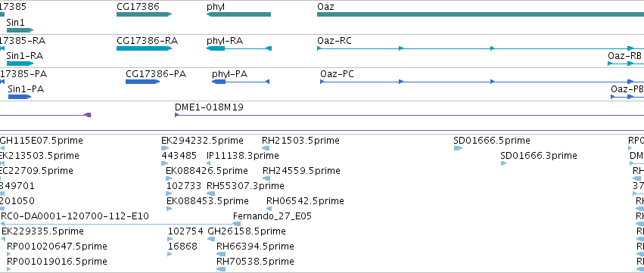644x273 pixels.
Task: Click the Sin1-RA transcript arrow
Action: point(20,64)
